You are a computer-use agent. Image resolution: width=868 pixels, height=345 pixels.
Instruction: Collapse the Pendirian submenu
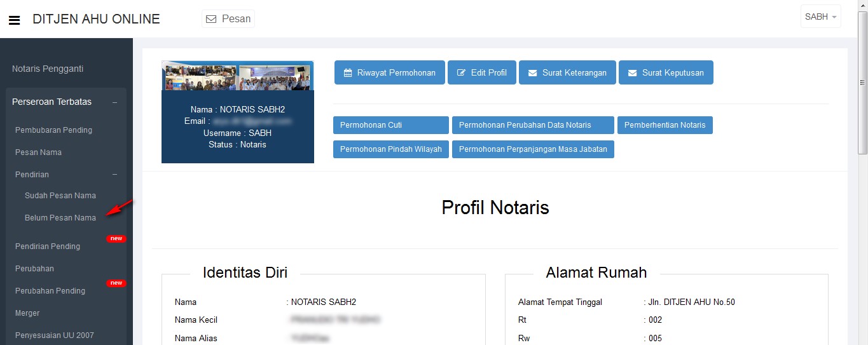coord(114,174)
